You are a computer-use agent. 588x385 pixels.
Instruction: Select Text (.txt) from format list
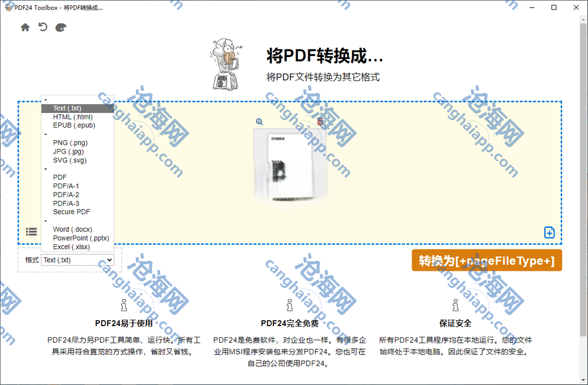click(x=67, y=108)
